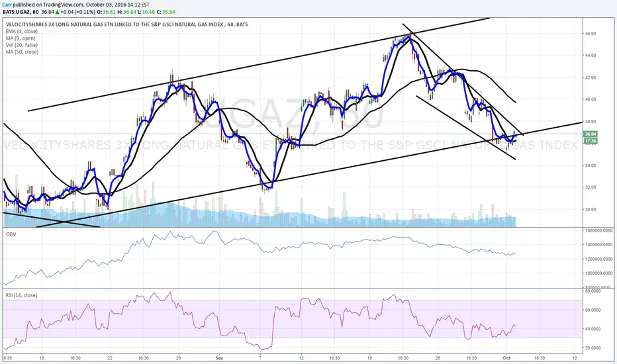617x364 pixels.
Task: Click the 34.00 price axis label
Action: click(591, 165)
